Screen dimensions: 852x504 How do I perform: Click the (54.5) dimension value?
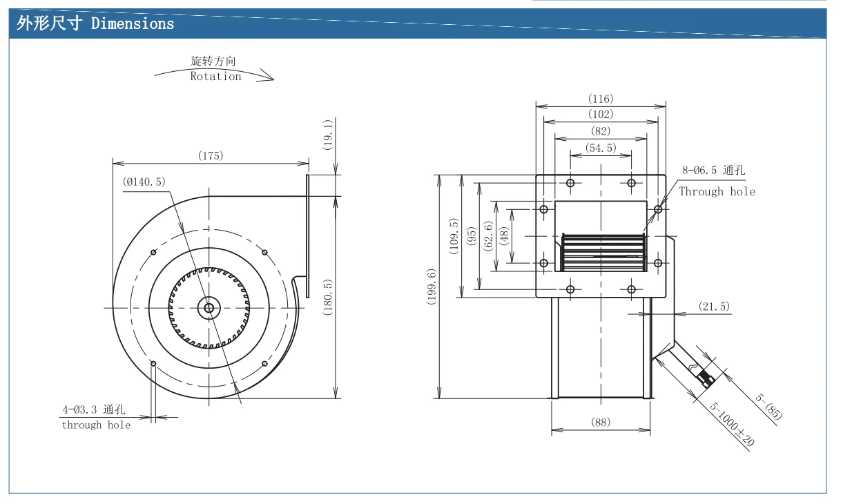click(601, 148)
